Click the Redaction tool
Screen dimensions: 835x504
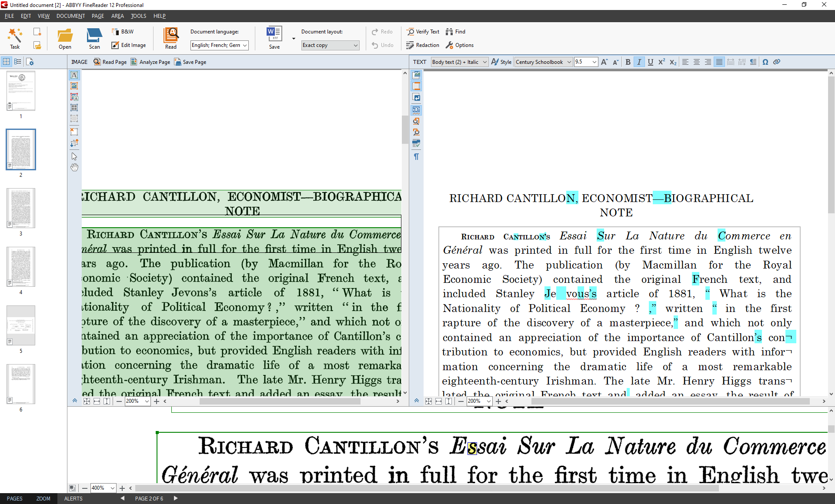(423, 45)
